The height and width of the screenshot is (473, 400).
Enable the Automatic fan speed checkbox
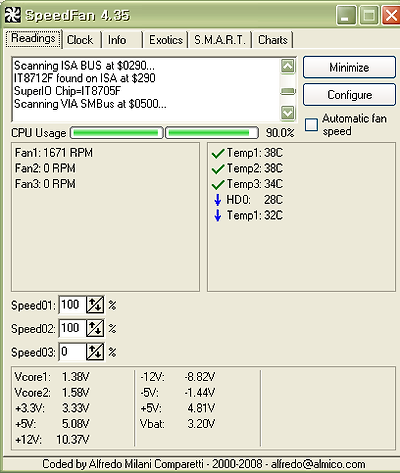[311, 125]
